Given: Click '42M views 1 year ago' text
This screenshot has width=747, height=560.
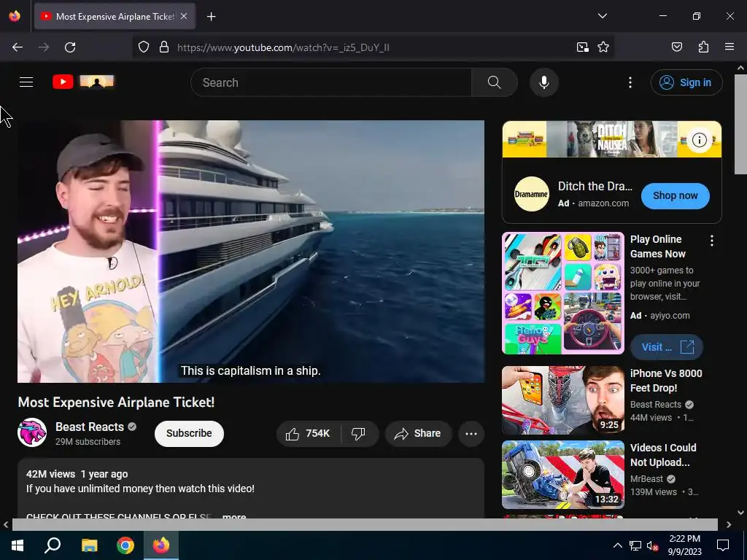Looking at the screenshot, I should (77, 474).
